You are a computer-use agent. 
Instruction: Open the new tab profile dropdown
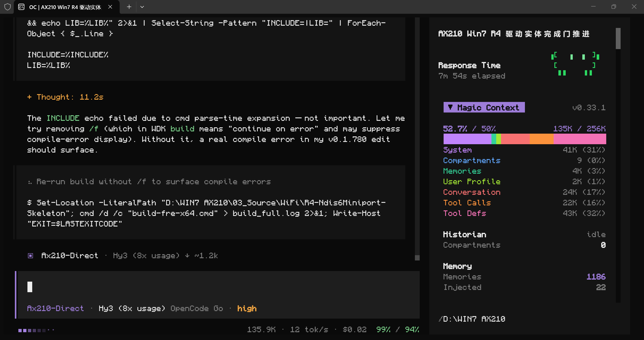[x=142, y=7]
